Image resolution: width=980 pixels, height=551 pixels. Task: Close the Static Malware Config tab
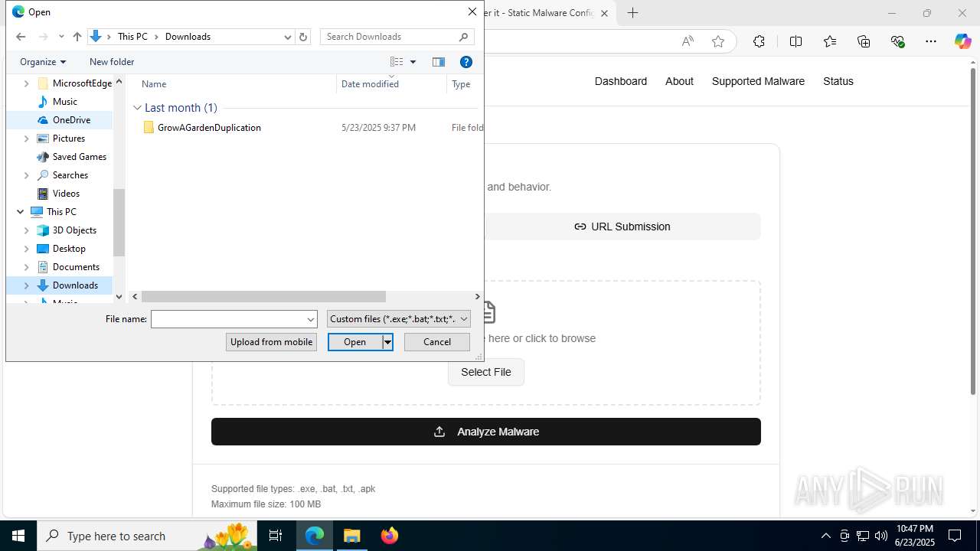pos(604,13)
